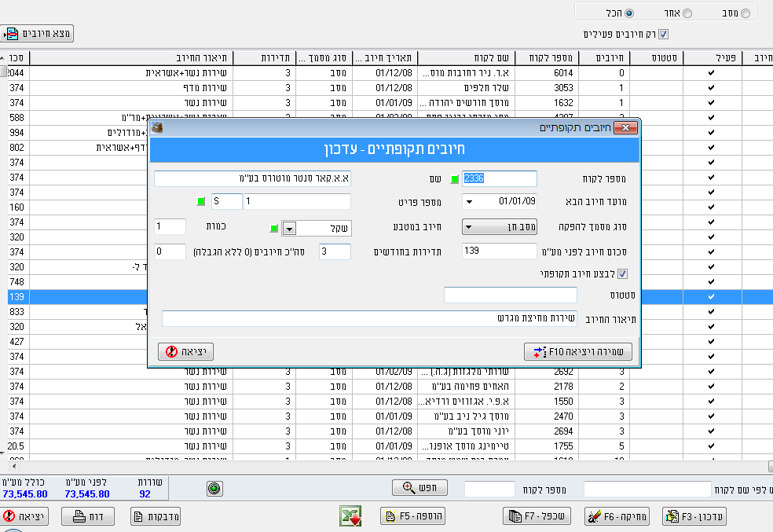Click customer number 1550 in the table

pos(563,402)
